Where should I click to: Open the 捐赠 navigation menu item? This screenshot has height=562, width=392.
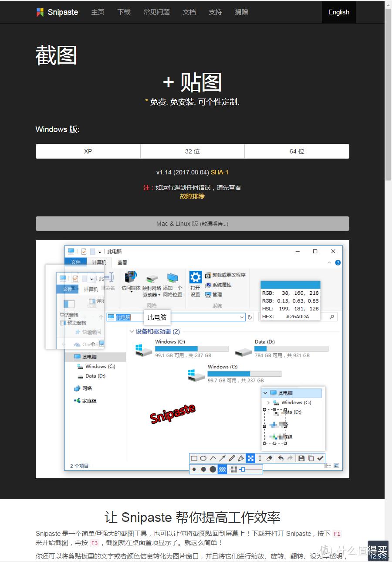[241, 12]
